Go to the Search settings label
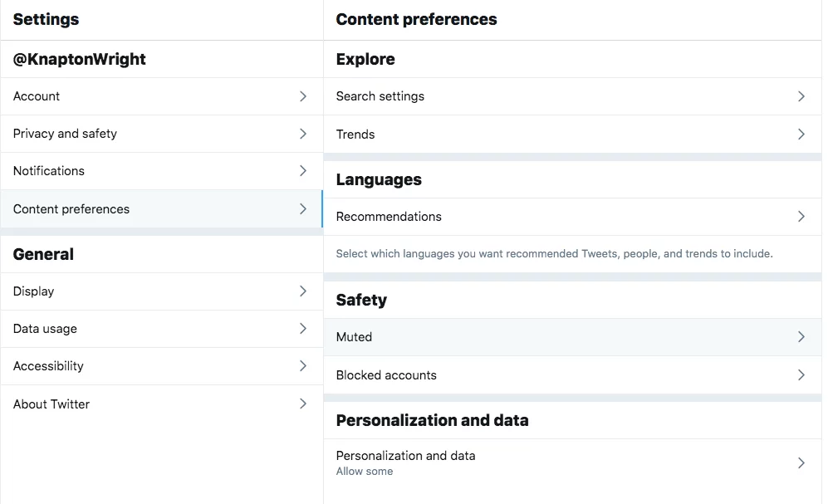This screenshot has width=828, height=504. pyautogui.click(x=380, y=96)
